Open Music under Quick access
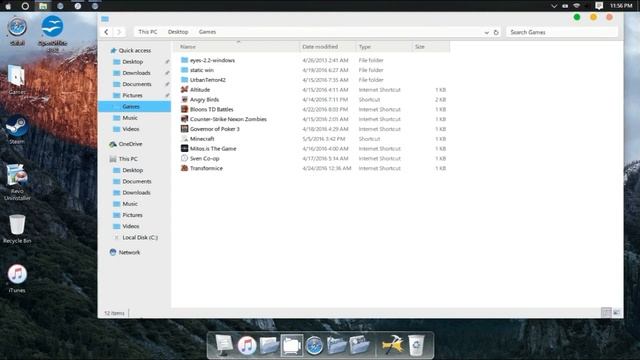The image size is (640, 360). (x=130, y=118)
